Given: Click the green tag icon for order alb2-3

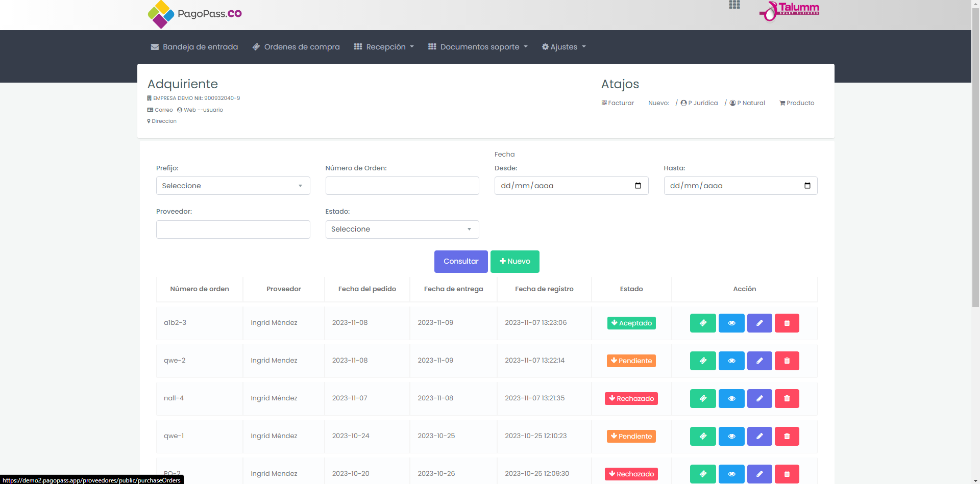Looking at the screenshot, I should [x=703, y=323].
